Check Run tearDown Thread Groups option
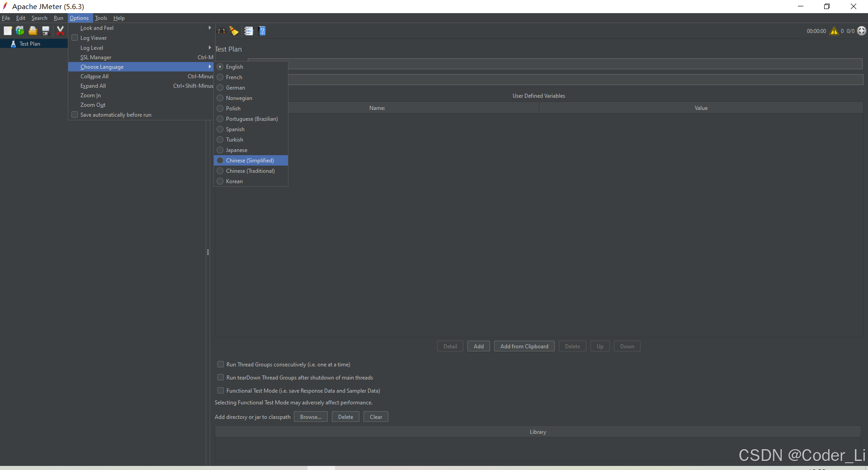 coord(221,377)
